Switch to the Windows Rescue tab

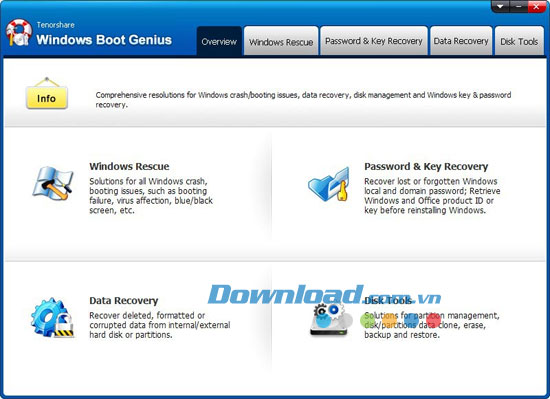281,41
